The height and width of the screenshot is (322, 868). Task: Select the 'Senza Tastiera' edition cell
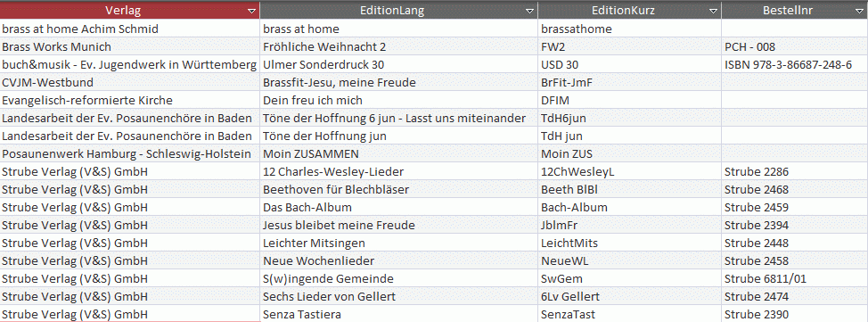tap(399, 314)
